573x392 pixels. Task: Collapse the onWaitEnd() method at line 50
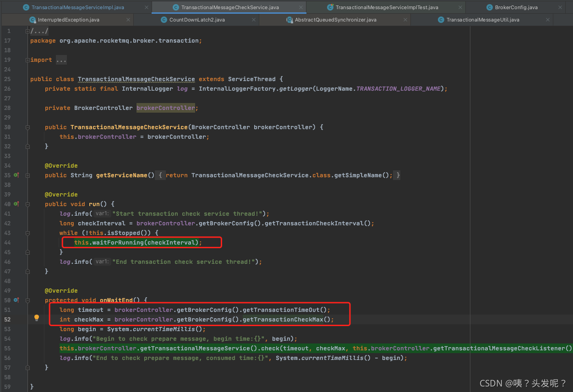27,300
